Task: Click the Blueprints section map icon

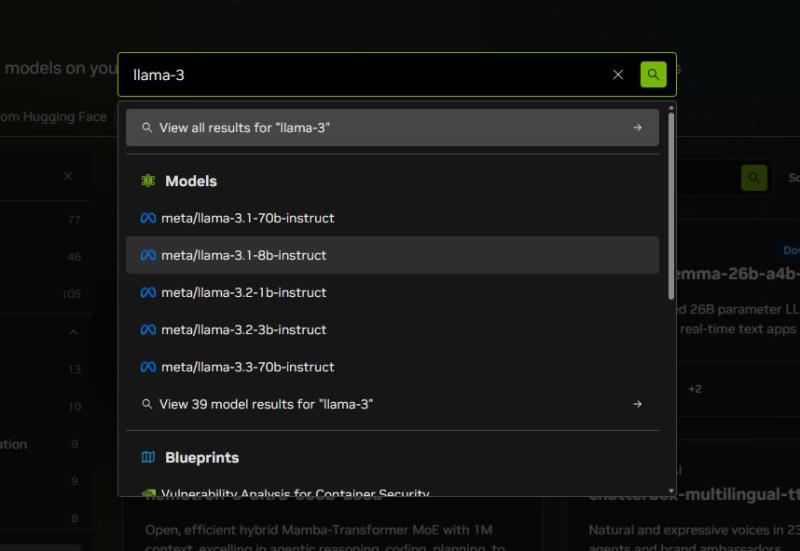Action: [148, 457]
